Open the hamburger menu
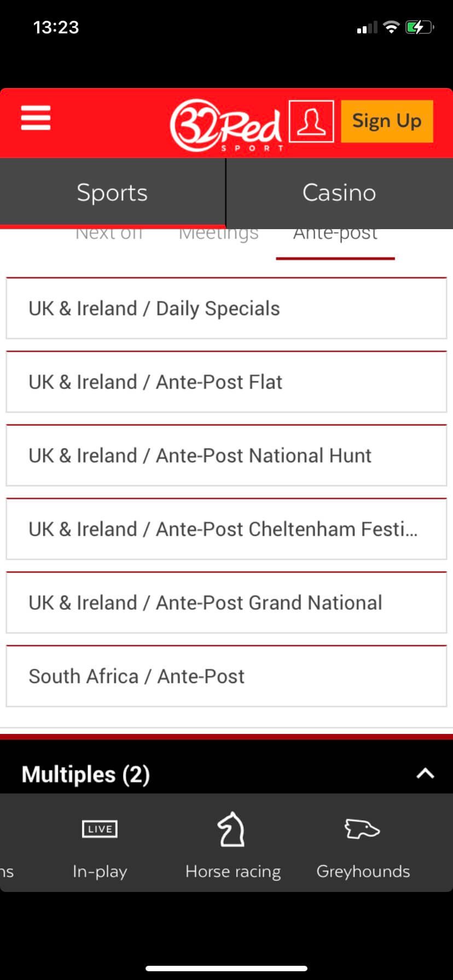Image resolution: width=453 pixels, height=980 pixels. click(x=36, y=118)
